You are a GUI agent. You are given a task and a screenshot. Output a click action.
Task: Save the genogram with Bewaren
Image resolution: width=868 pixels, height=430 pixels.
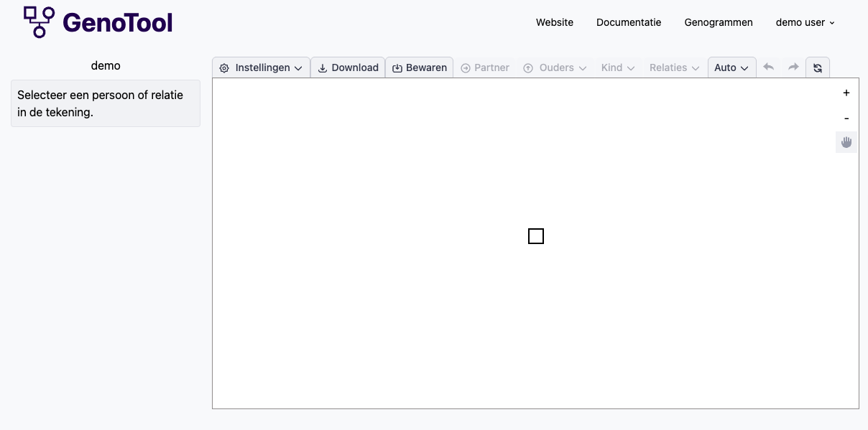tap(420, 67)
